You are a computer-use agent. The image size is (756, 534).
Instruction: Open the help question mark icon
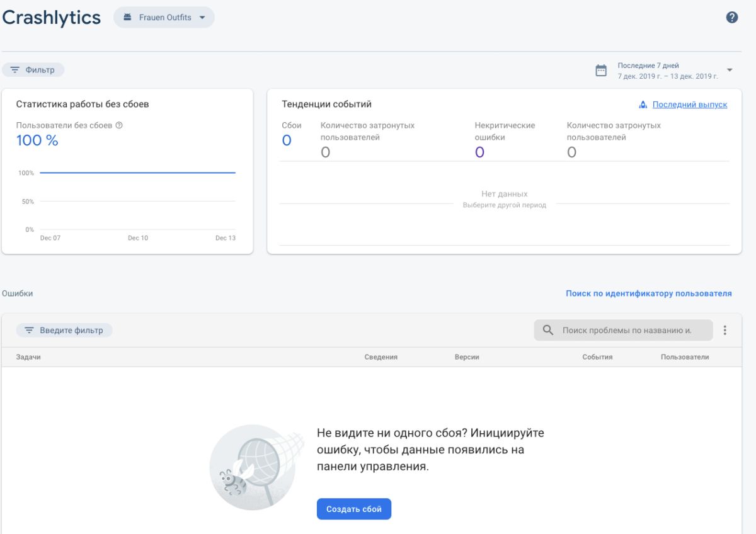click(x=732, y=18)
